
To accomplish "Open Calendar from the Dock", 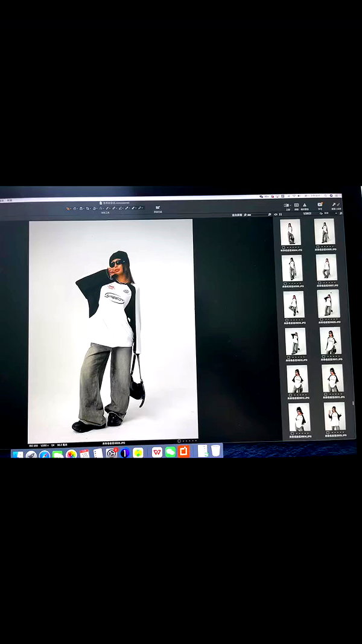I will pyautogui.click(x=84, y=453).
